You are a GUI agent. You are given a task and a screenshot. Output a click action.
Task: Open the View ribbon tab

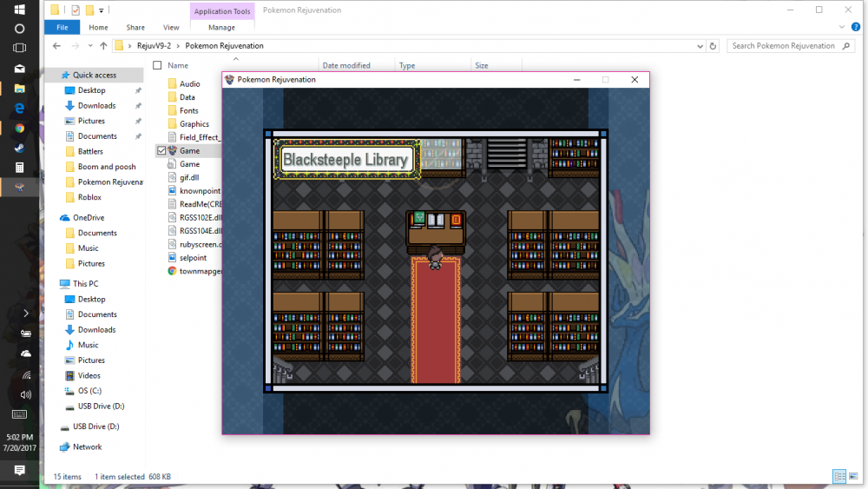click(x=171, y=27)
